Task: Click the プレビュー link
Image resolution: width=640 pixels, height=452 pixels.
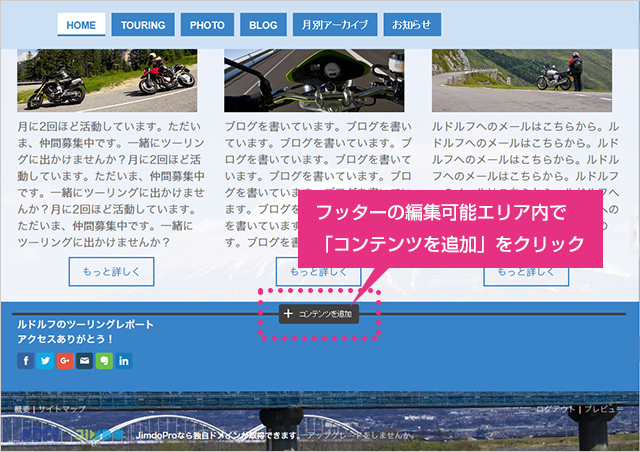Action: [x=604, y=409]
